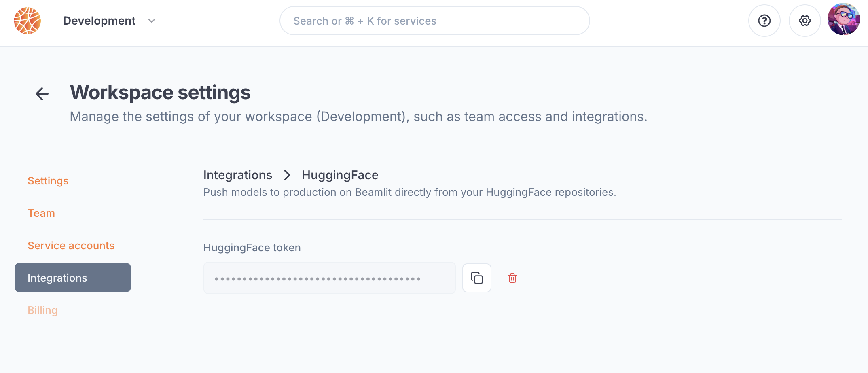Screen dimensions: 868x373
Task: Click the masked HuggingFace token field
Action: pos(329,278)
